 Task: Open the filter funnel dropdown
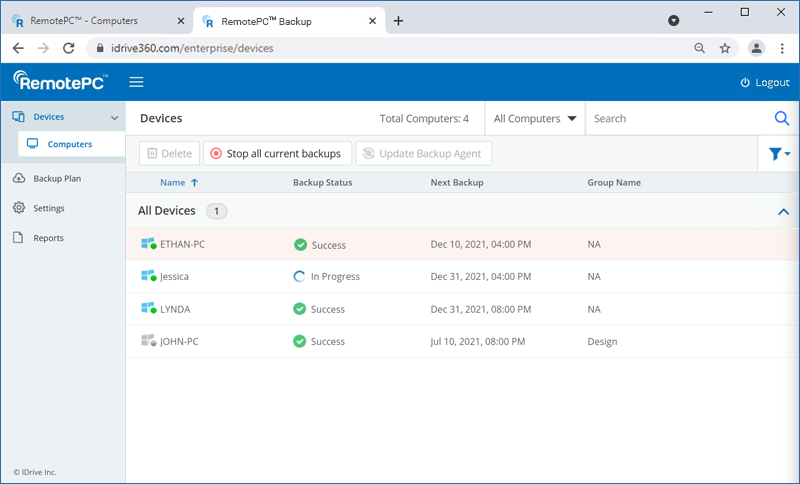pyautogui.click(x=780, y=154)
